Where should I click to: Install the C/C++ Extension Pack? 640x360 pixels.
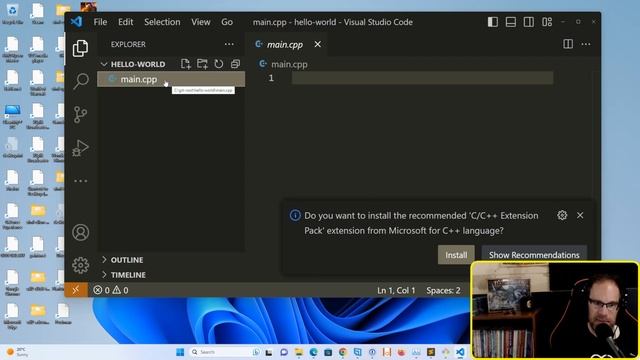point(456,255)
